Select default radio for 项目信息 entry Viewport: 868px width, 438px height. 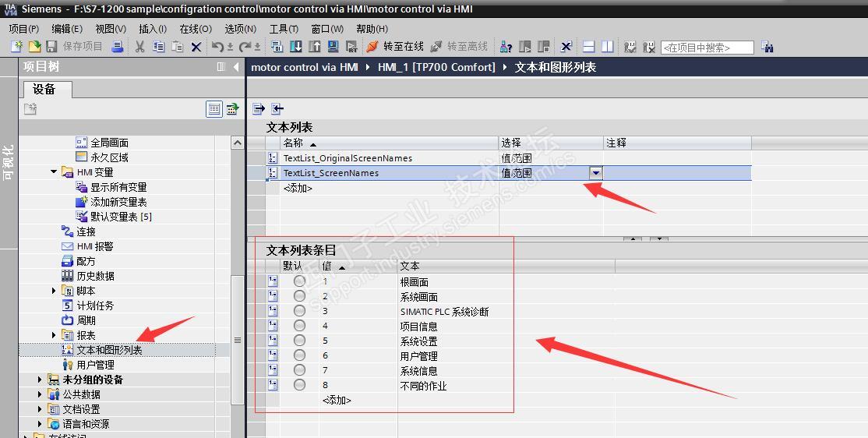click(x=299, y=326)
